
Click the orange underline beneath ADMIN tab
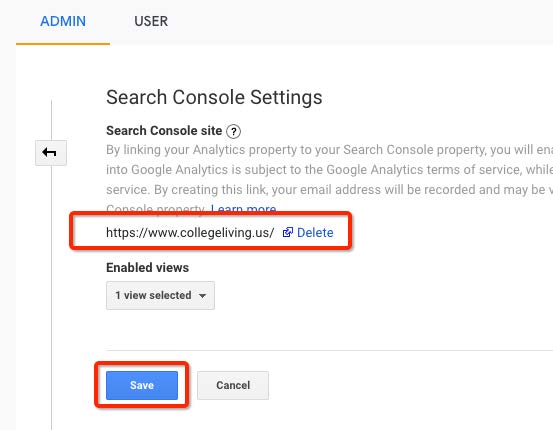[x=63, y=44]
